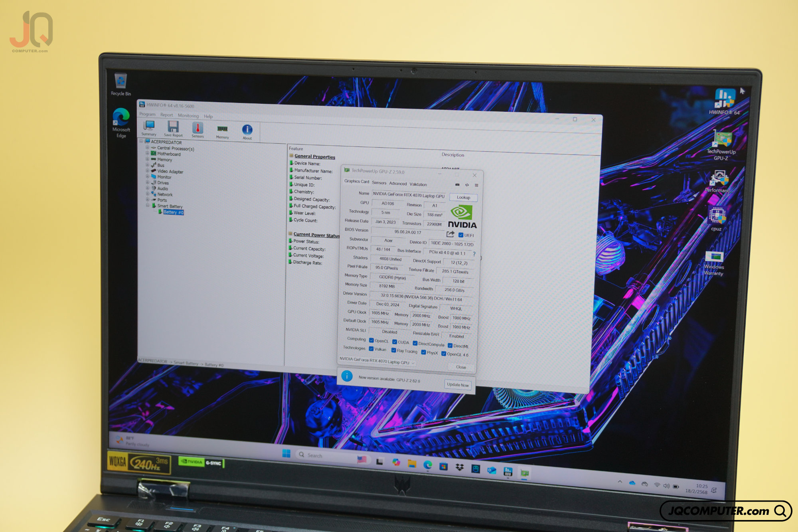The image size is (798, 532).
Task: Open the Report menu in HWiNFO
Action: [x=166, y=115]
